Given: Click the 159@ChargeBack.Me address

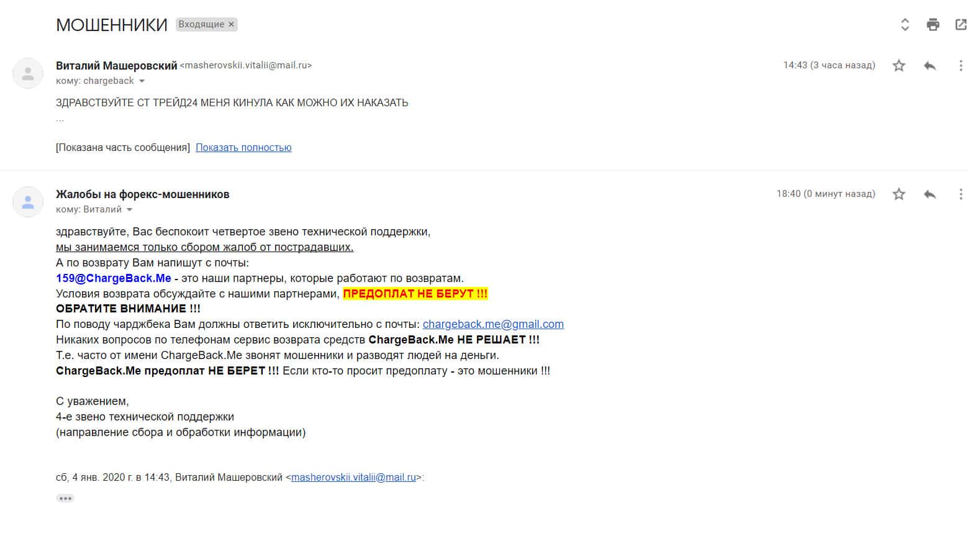Looking at the screenshot, I should pyautogui.click(x=114, y=278).
